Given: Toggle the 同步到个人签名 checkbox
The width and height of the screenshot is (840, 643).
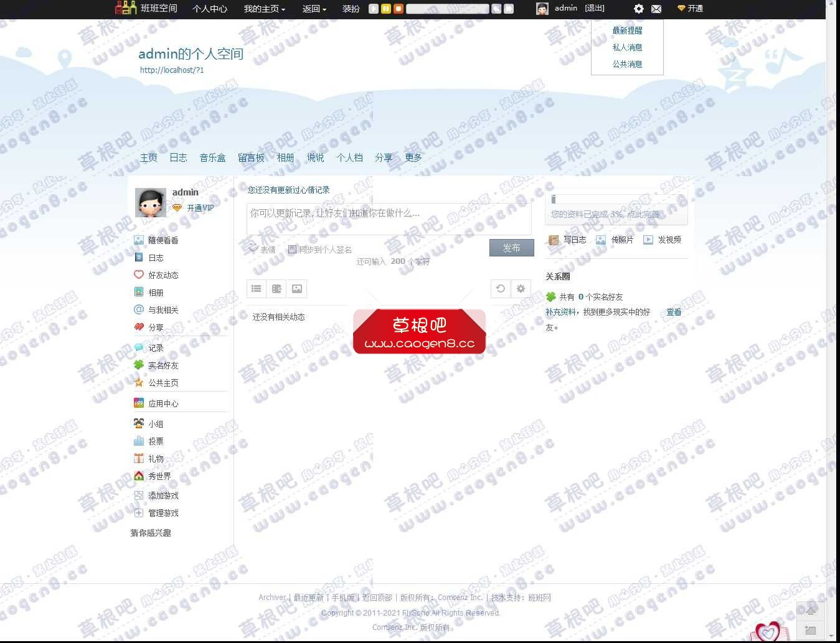Looking at the screenshot, I should (292, 249).
